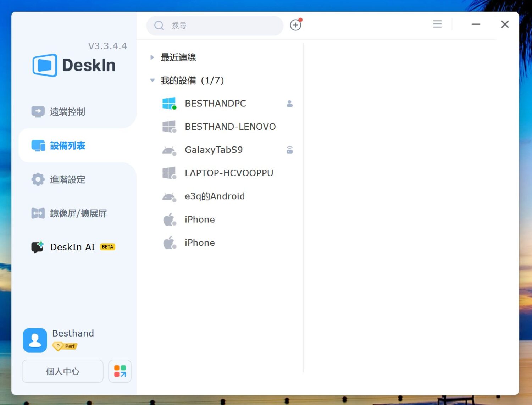Click Android icon beside GalaxyTabS9
The width and height of the screenshot is (532, 405).
coord(169,150)
